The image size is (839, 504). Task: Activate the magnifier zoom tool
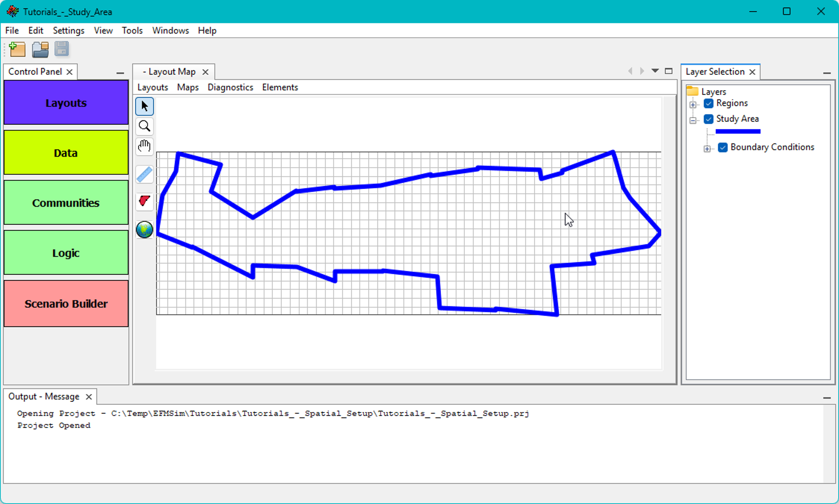point(145,126)
